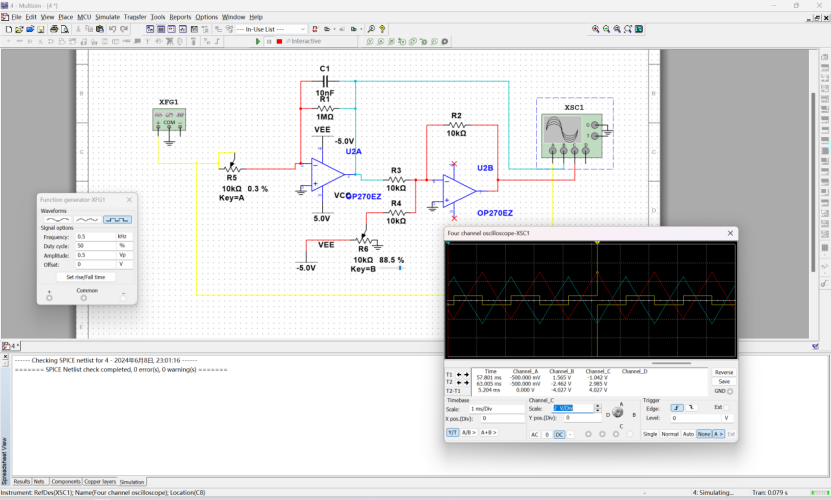
Task: Switch to the Nets tab
Action: coord(39,481)
